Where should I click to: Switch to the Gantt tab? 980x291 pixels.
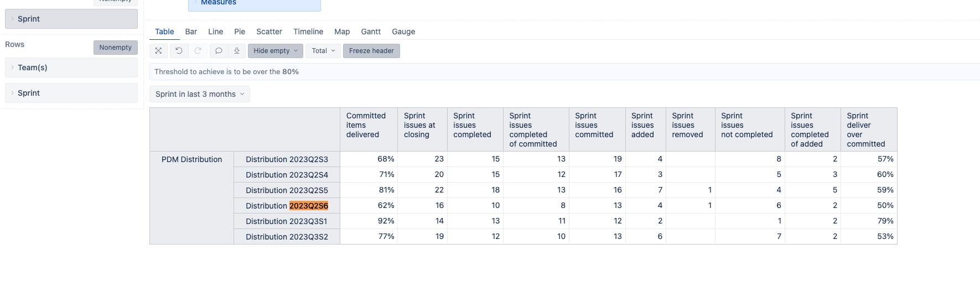[x=371, y=32]
